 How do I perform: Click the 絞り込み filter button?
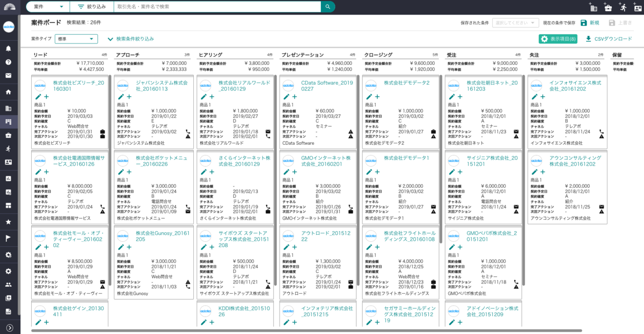[x=92, y=6]
